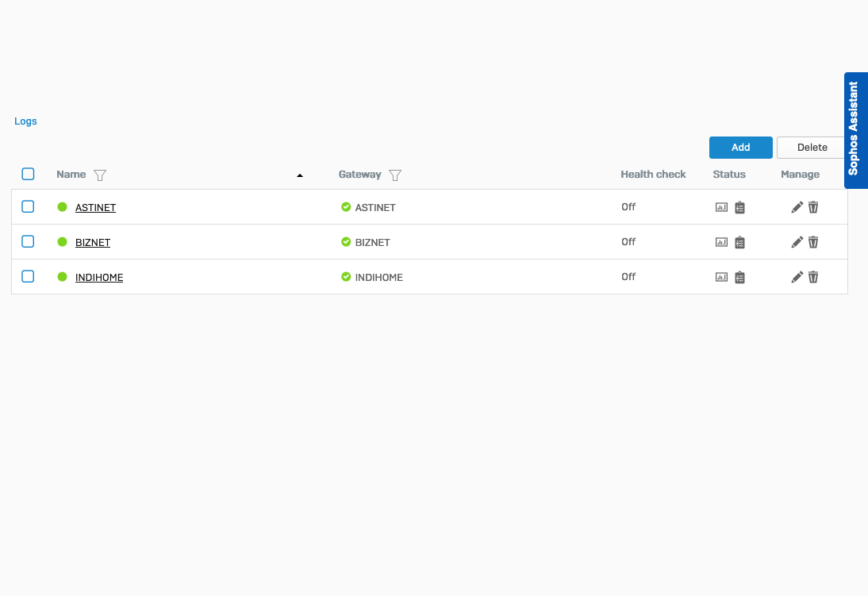The width and height of the screenshot is (868, 596).
Task: Open the Sophos Assistant side tab
Action: pos(856,130)
